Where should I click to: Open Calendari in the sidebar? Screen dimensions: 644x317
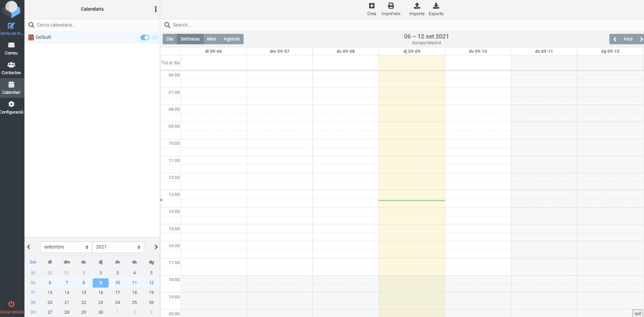pyautogui.click(x=12, y=88)
